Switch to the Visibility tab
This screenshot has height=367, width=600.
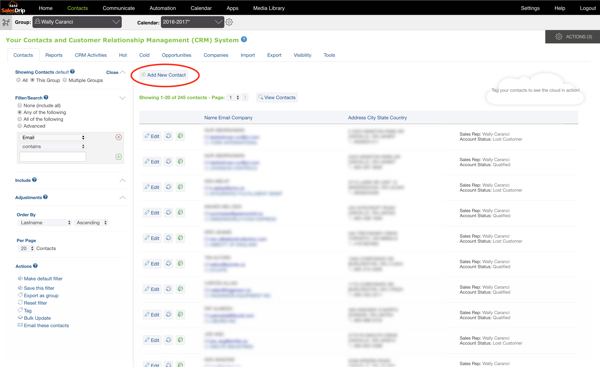[302, 55]
